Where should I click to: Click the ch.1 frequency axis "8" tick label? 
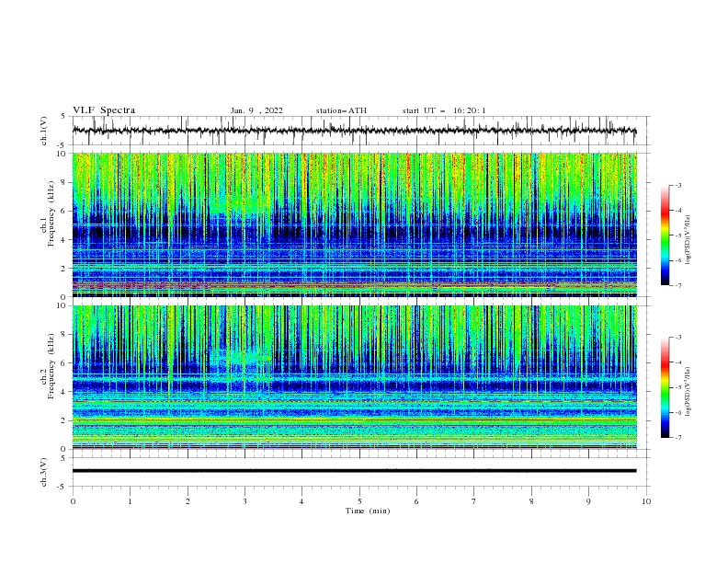click(64, 182)
